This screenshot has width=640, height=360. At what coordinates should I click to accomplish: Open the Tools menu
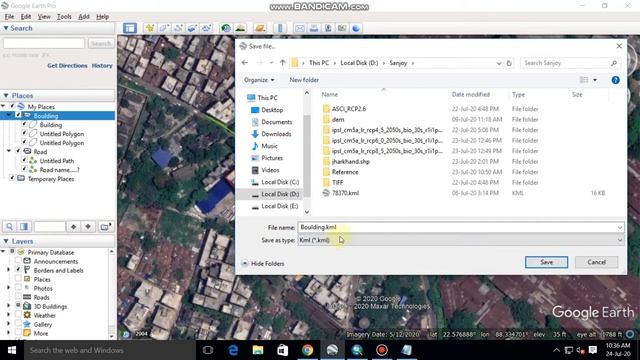(64, 17)
